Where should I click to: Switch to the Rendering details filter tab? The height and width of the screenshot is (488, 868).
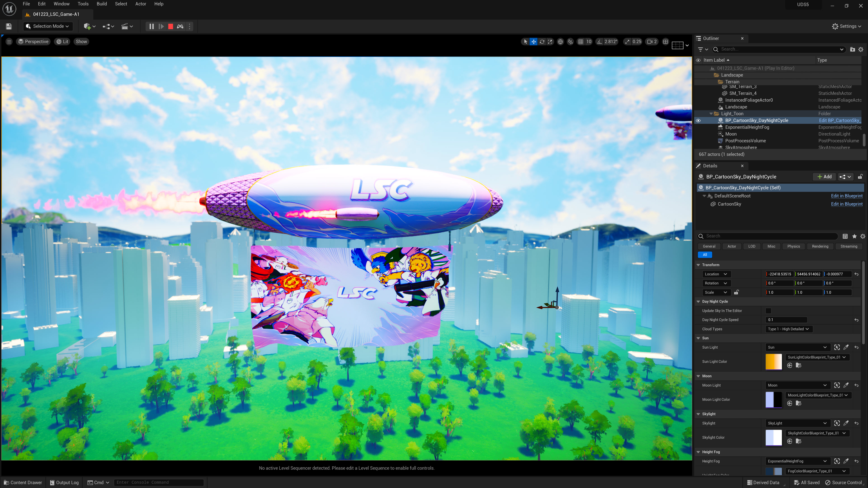[820, 246]
